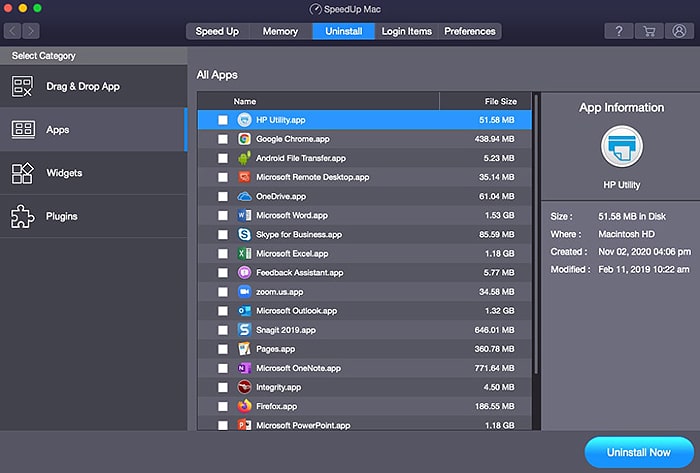
Task: Click the HP Utility icon in list
Action: pos(244,120)
